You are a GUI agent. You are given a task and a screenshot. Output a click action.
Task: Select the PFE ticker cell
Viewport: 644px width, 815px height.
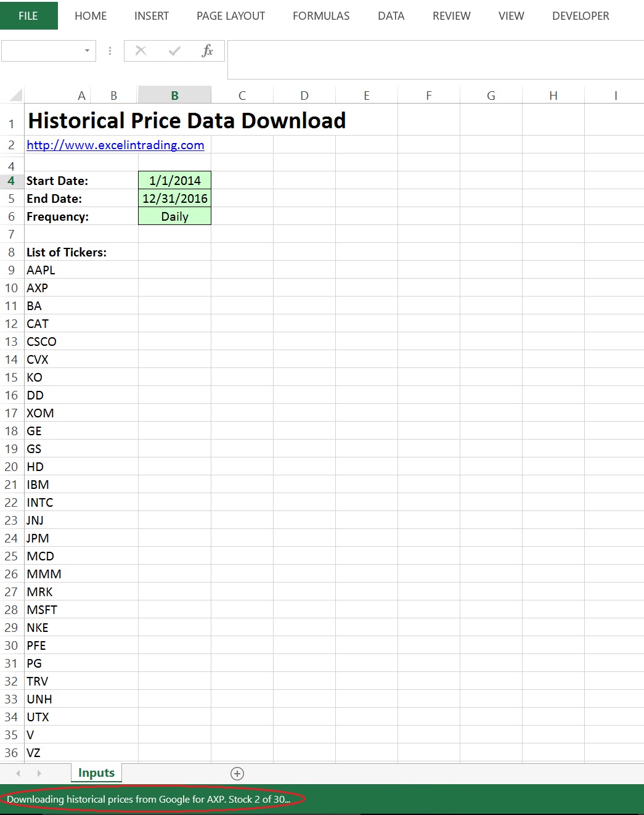point(81,645)
